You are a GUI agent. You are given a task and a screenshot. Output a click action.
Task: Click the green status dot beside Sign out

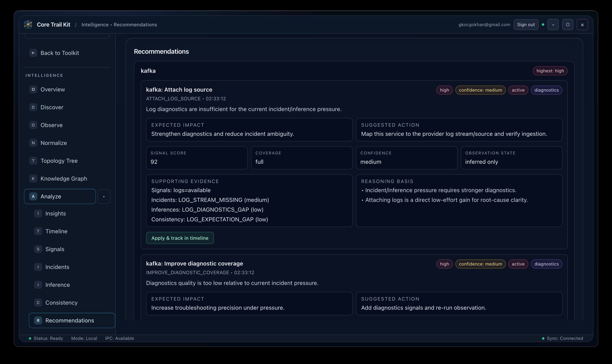(x=543, y=25)
